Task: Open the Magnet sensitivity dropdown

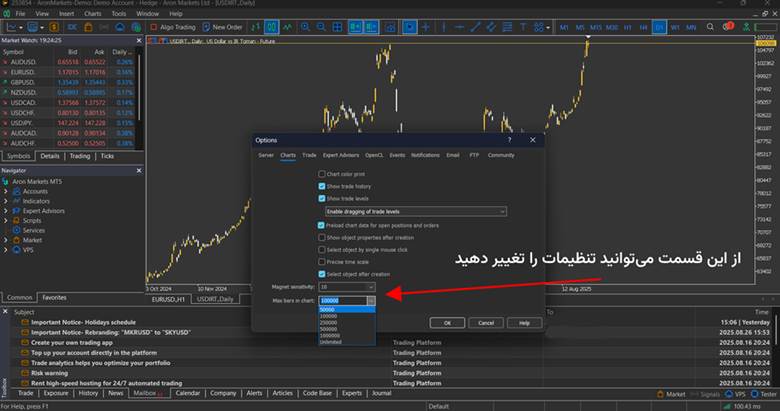Action: (x=347, y=287)
